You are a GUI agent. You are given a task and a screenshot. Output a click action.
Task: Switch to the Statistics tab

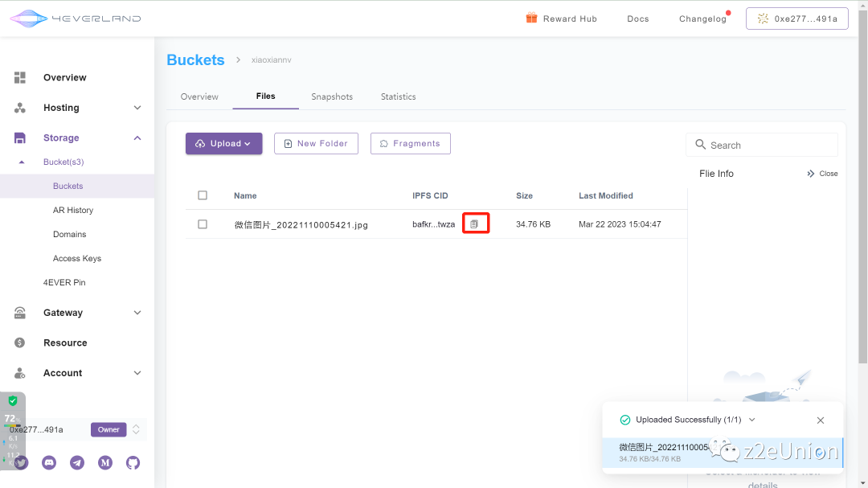[x=398, y=96]
